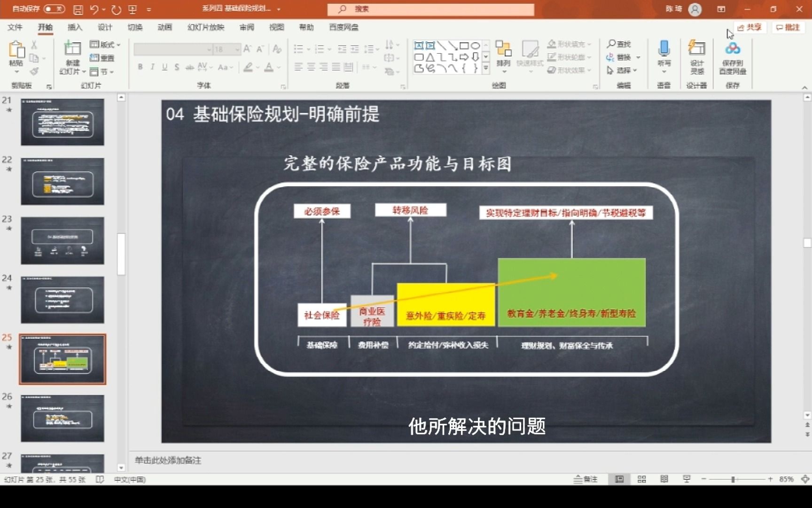The image size is (812, 508).
Task: Click the zoom slider handle
Action: pyautogui.click(x=733, y=479)
